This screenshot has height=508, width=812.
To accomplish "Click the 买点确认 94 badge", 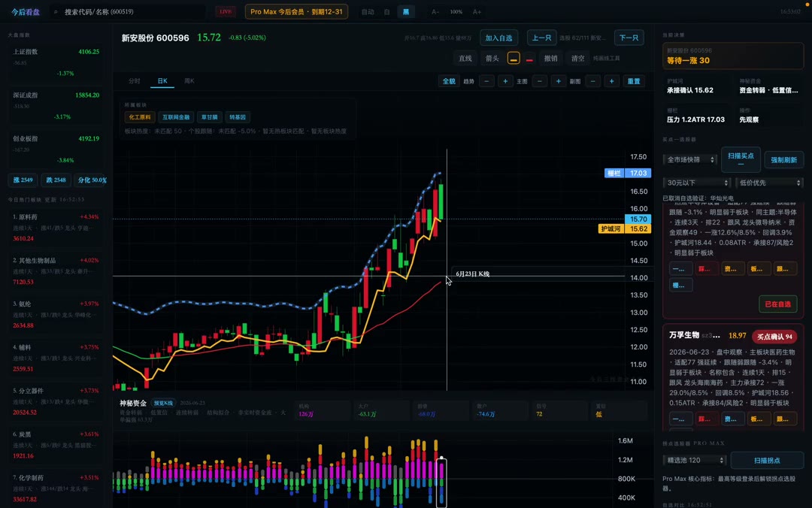I will [774, 337].
